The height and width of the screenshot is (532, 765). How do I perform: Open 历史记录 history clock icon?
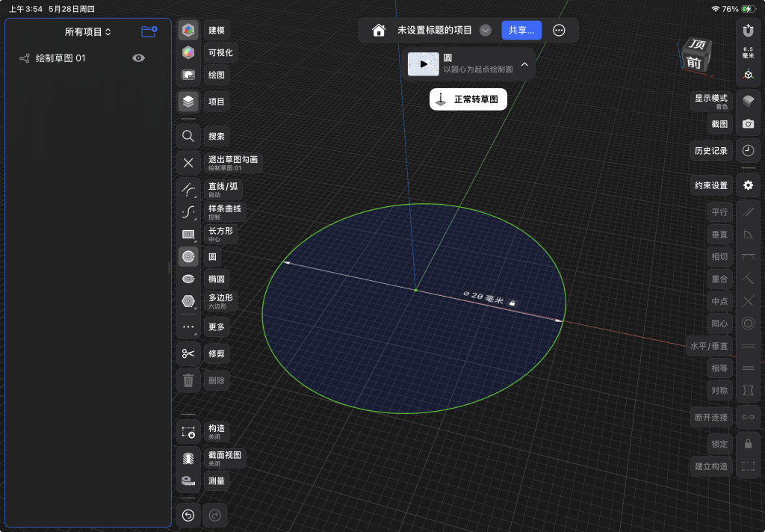coord(748,151)
